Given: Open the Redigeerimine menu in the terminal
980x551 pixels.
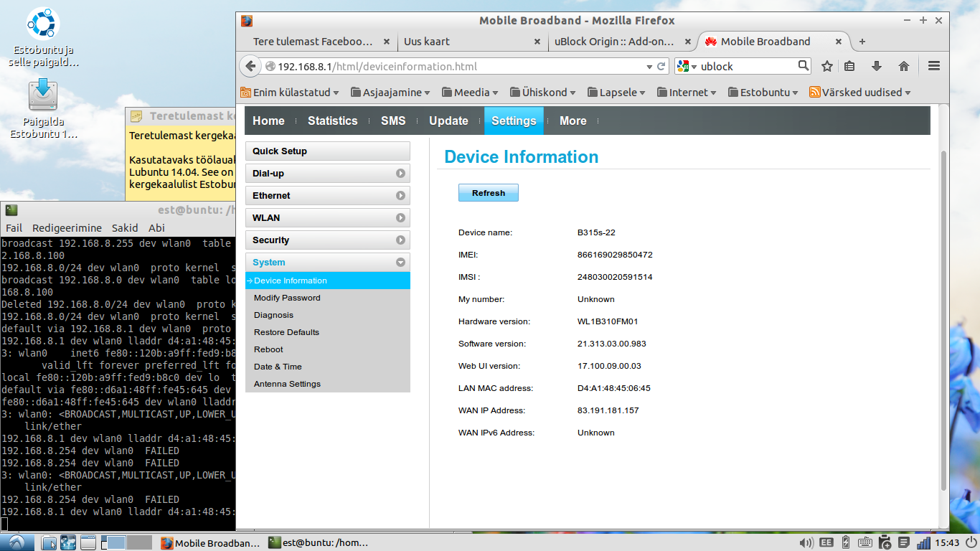Looking at the screenshot, I should click(67, 228).
